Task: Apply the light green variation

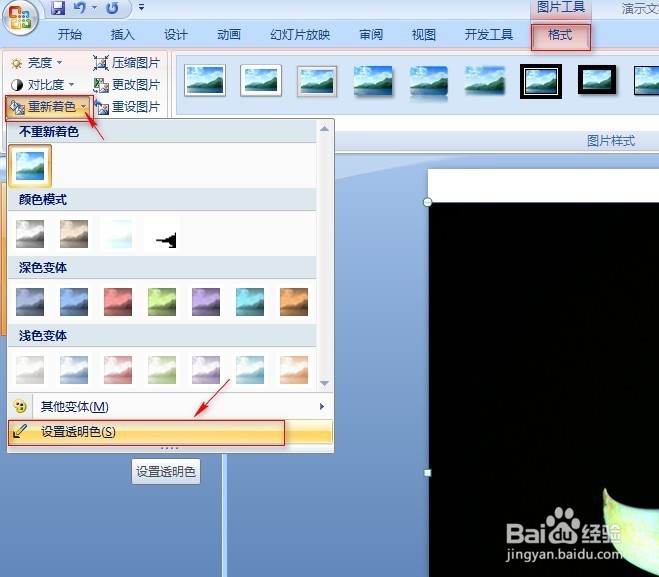Action: coord(162,370)
